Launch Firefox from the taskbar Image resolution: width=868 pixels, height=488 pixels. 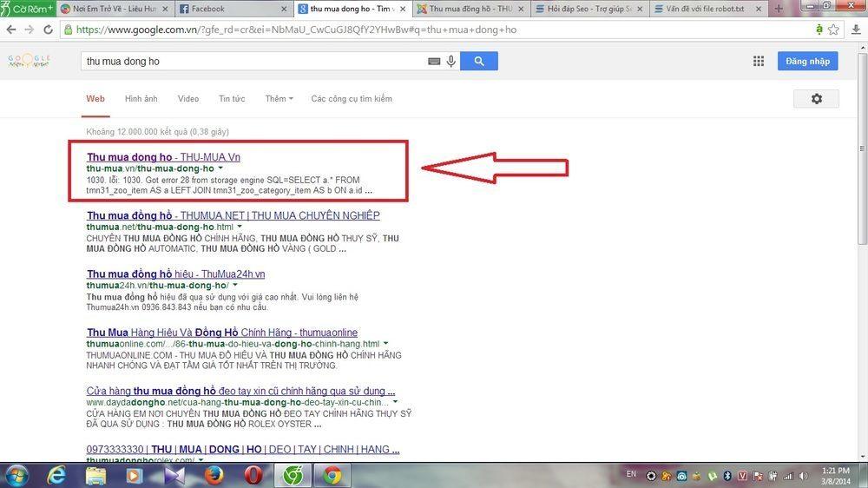214,476
